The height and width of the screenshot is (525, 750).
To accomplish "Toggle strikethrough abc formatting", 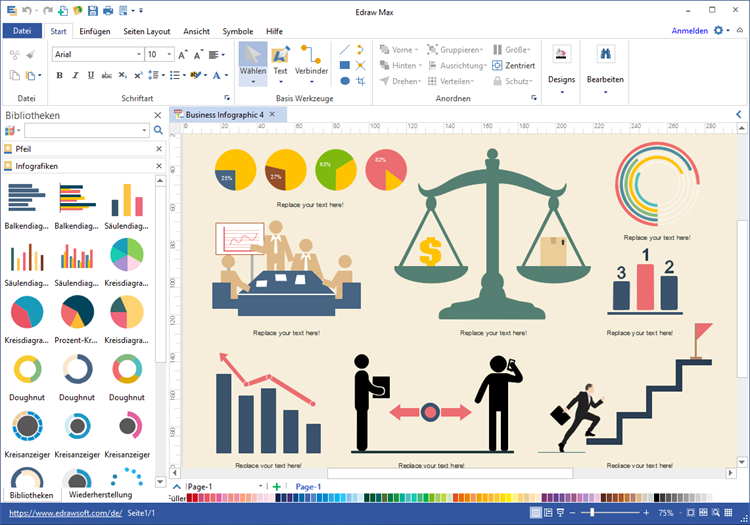I will (x=107, y=75).
